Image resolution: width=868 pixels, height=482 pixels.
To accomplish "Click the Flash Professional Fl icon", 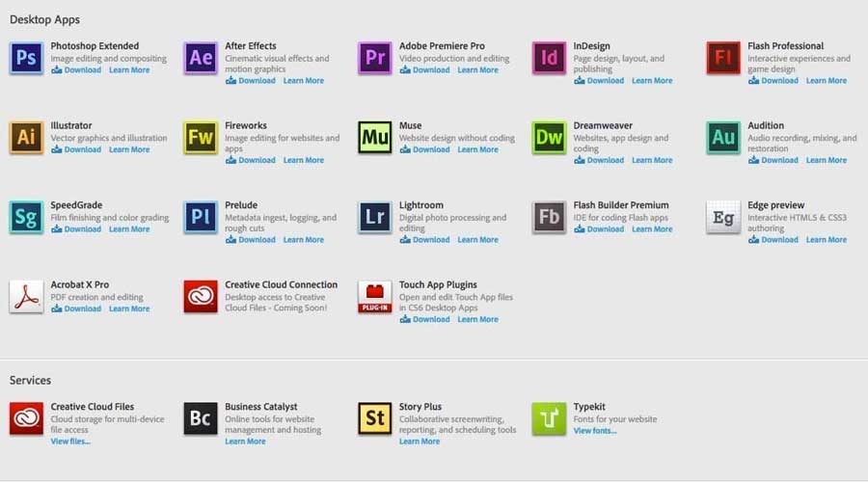I will coord(723,58).
